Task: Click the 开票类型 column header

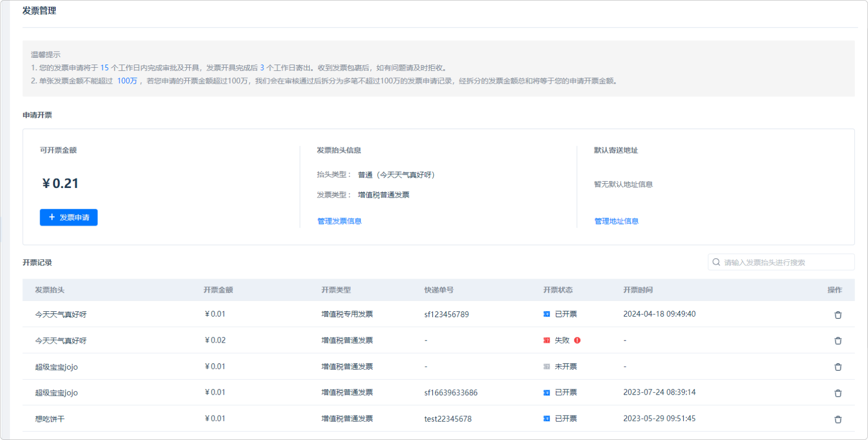Action: pos(336,290)
